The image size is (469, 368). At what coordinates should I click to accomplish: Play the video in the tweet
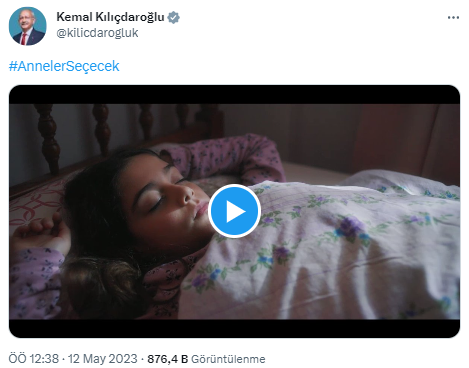point(234,211)
